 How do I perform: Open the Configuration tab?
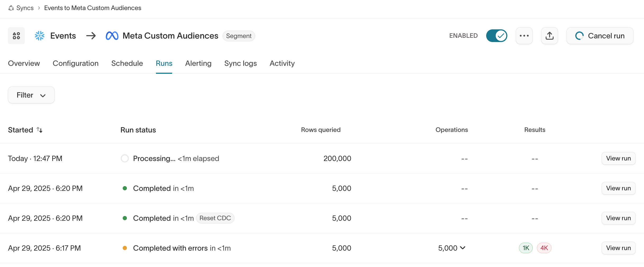coord(76,63)
